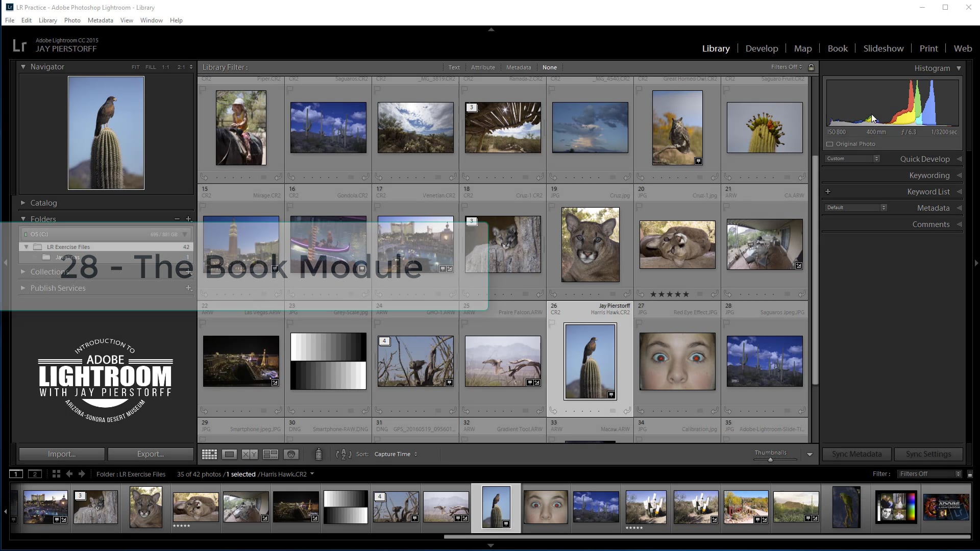Select the red-eye girl photo in filmstrip

pos(546,507)
